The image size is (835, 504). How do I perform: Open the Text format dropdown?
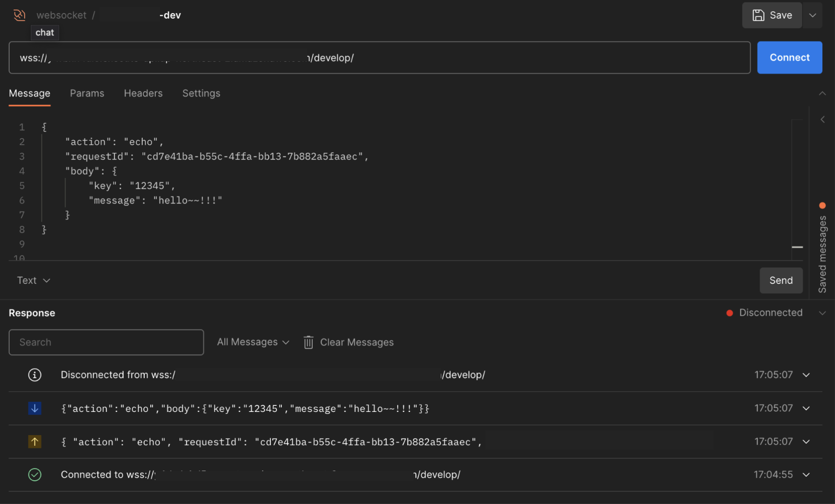tap(33, 280)
